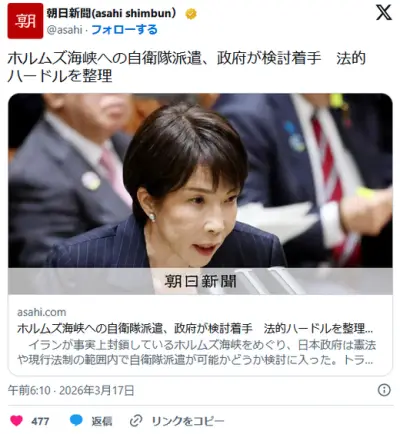Click the chain link icon
Image resolution: width=400 pixels, height=434 pixels.
(x=136, y=421)
